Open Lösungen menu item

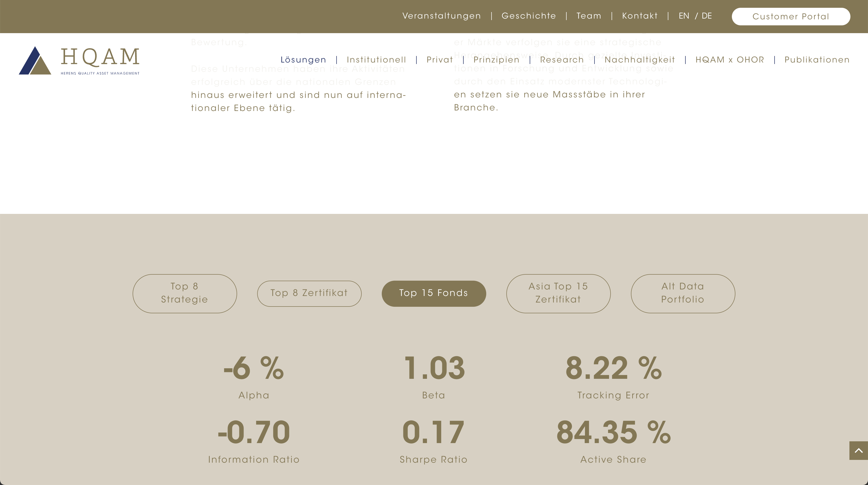[303, 60]
